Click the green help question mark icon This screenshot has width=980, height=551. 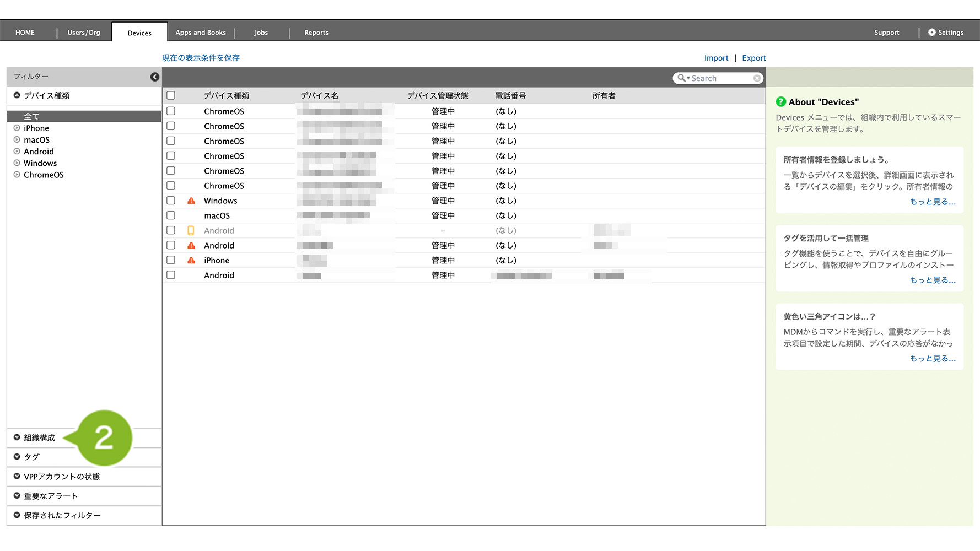[780, 102]
